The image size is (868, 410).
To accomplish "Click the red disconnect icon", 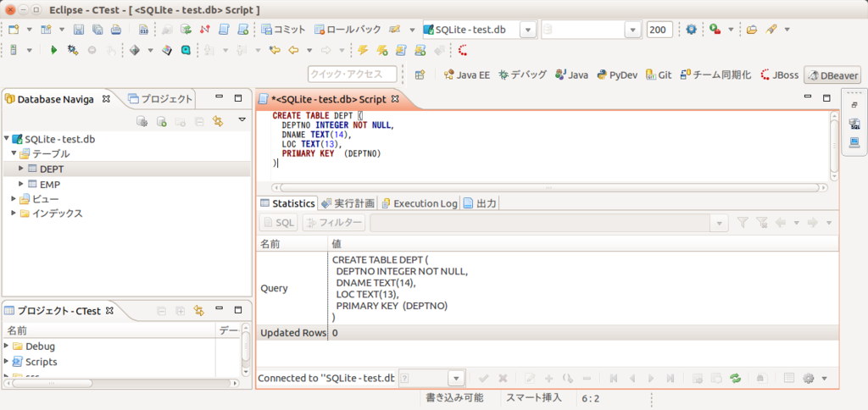I will click(x=205, y=30).
